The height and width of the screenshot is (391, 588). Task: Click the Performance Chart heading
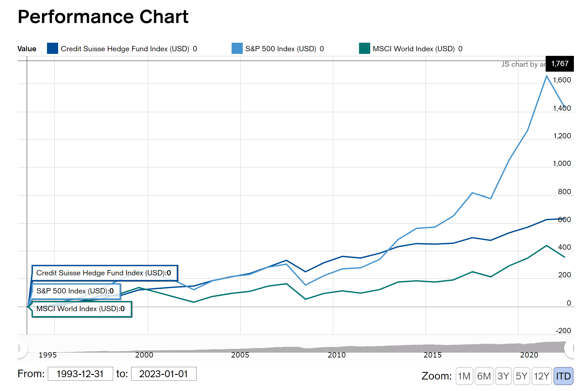(x=103, y=16)
